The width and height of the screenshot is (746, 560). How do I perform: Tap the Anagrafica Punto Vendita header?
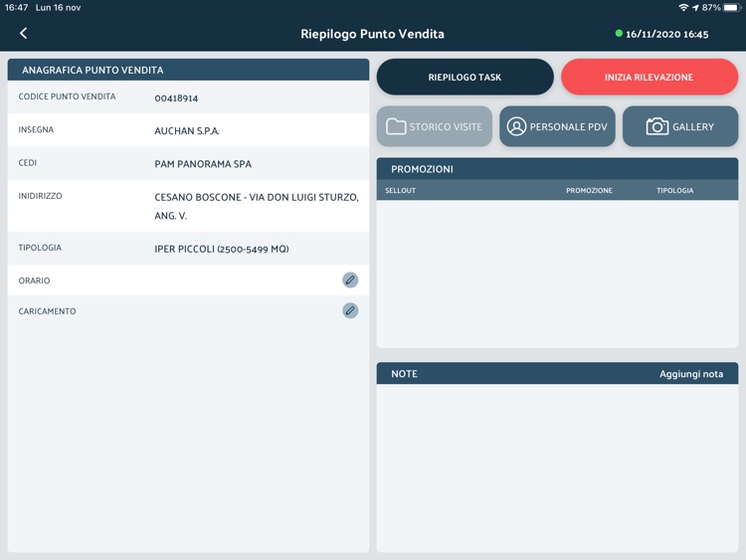188,70
